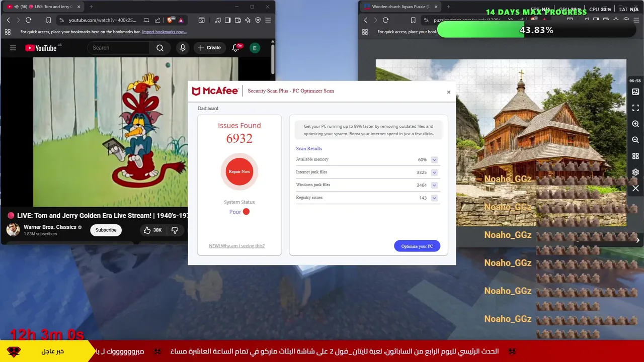Image resolution: width=644 pixels, height=362 pixels.
Task: Close the Wooden church Jigsaw Puzzle tab
Action: [x=436, y=7]
